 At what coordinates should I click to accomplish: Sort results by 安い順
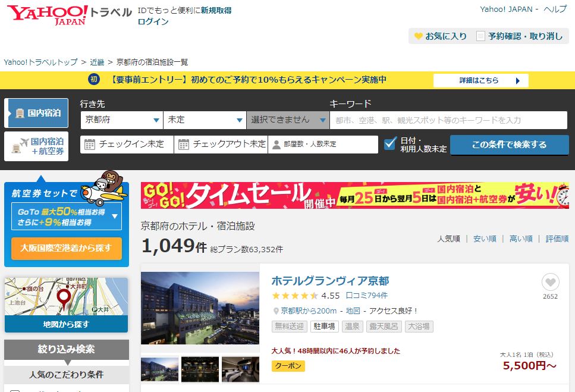coord(485,239)
